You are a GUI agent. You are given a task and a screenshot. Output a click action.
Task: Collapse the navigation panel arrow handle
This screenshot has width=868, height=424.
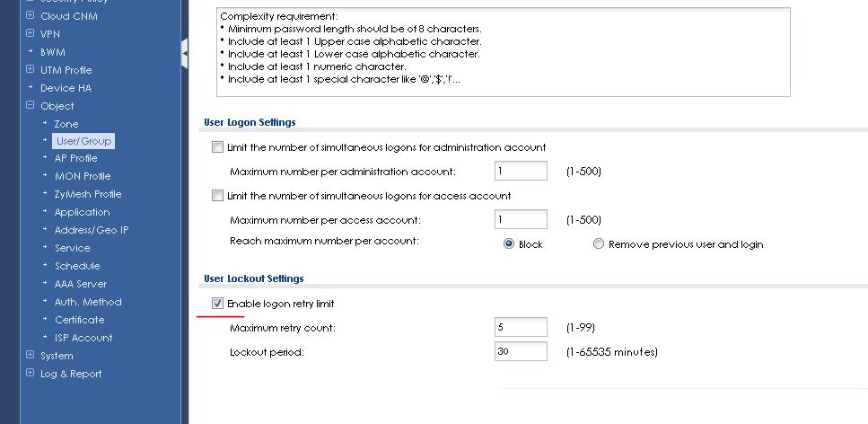(184, 54)
